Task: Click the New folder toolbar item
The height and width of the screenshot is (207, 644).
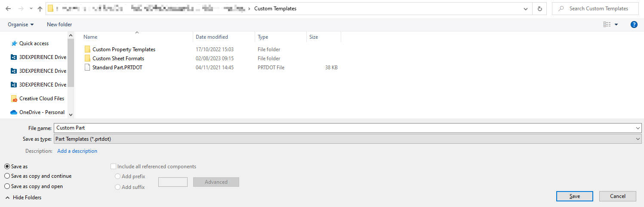Action: (59, 25)
